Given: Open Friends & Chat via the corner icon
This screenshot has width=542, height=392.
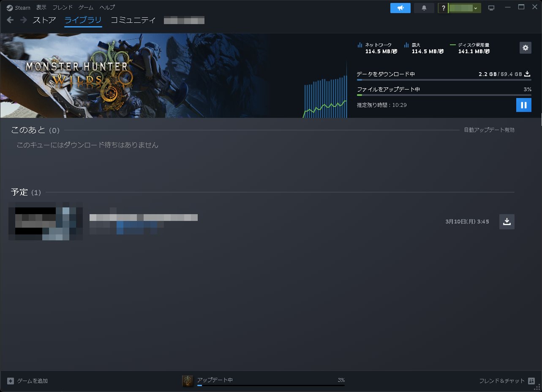Looking at the screenshot, I should (531, 381).
